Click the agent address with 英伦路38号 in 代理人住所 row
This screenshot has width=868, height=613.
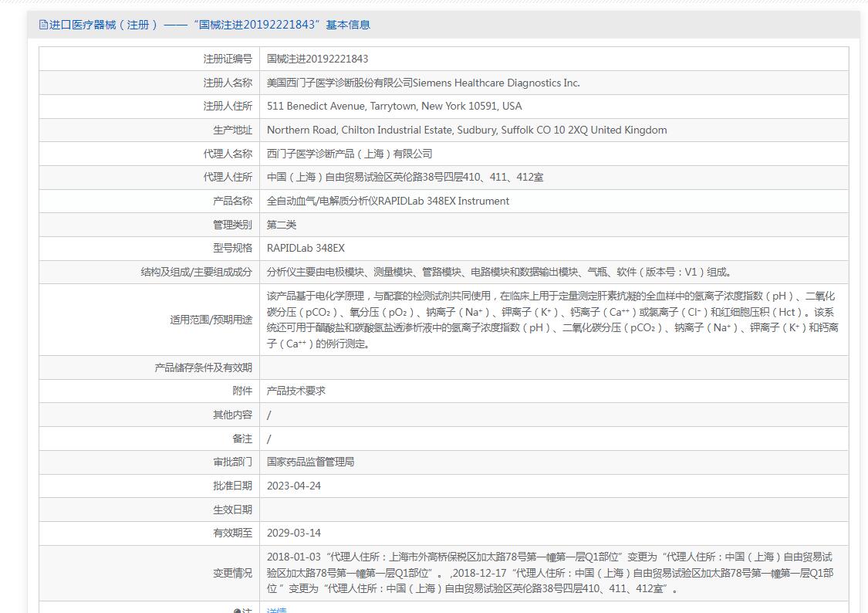click(404, 177)
